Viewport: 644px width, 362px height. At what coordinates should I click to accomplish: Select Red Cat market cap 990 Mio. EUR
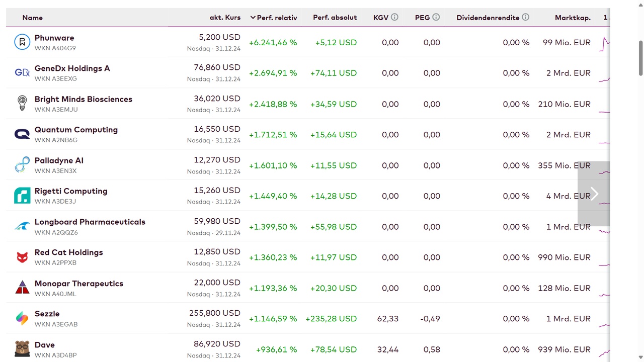click(564, 257)
